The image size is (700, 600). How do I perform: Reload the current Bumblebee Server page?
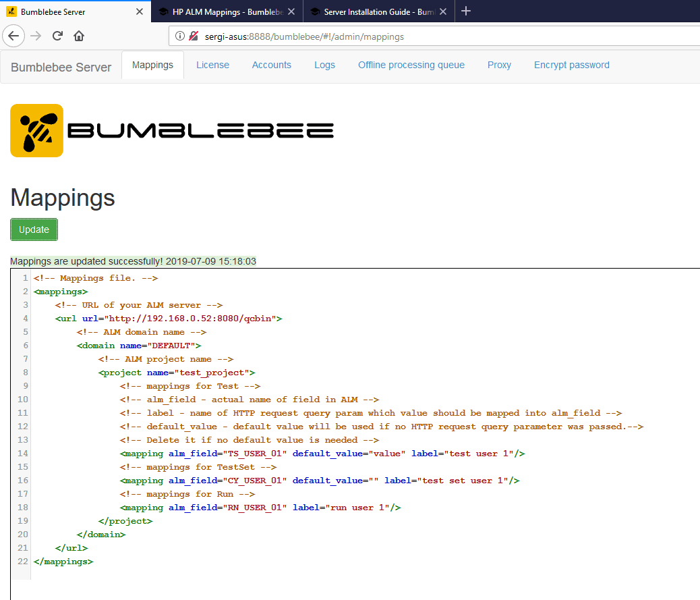tap(57, 36)
